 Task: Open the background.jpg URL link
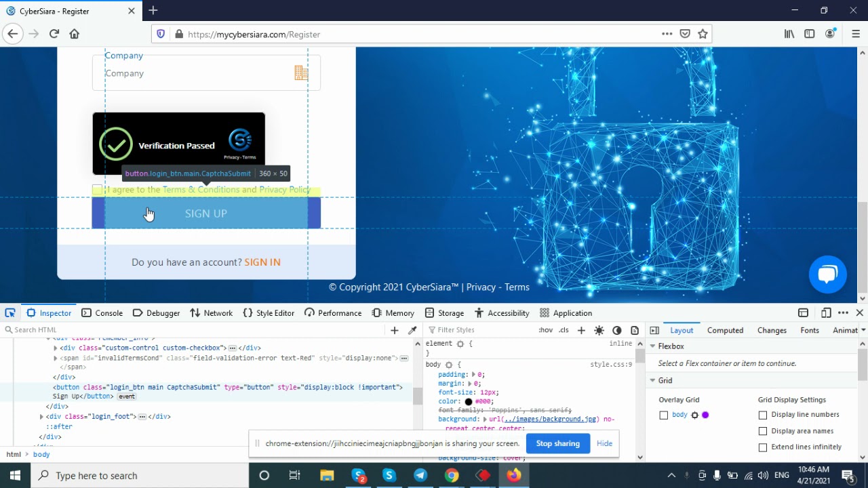point(551,419)
